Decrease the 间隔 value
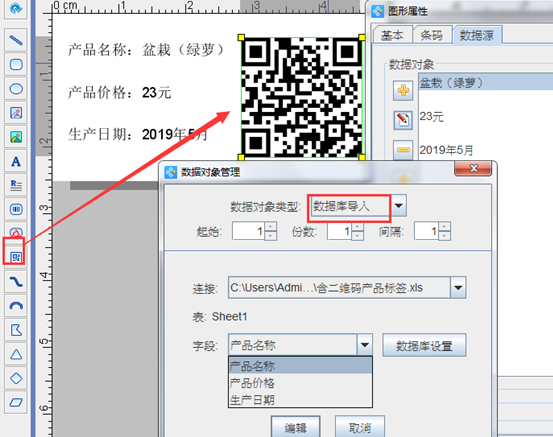This screenshot has width=553, height=437. click(x=444, y=236)
